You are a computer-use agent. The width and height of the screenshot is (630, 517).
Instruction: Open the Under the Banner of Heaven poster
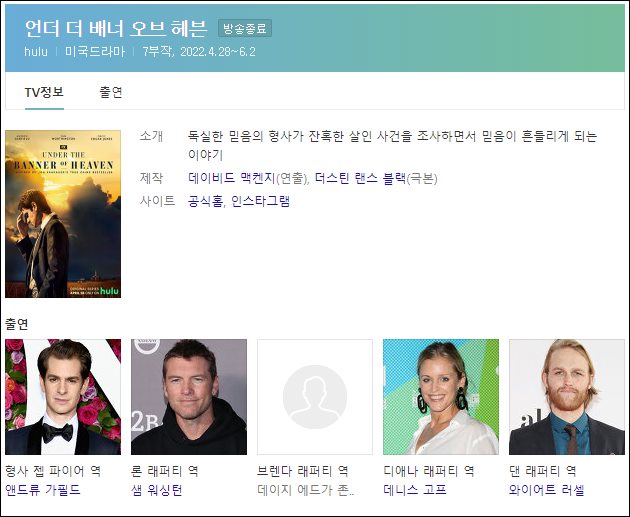coord(62,213)
